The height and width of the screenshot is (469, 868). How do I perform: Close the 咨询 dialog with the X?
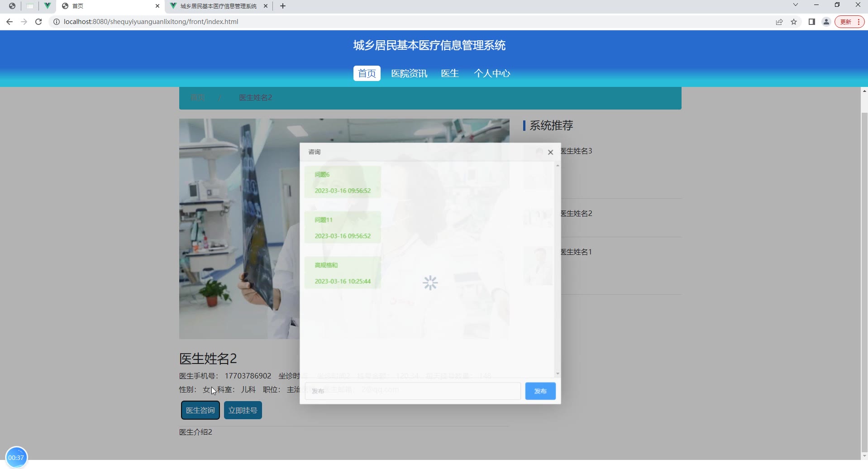click(550, 152)
